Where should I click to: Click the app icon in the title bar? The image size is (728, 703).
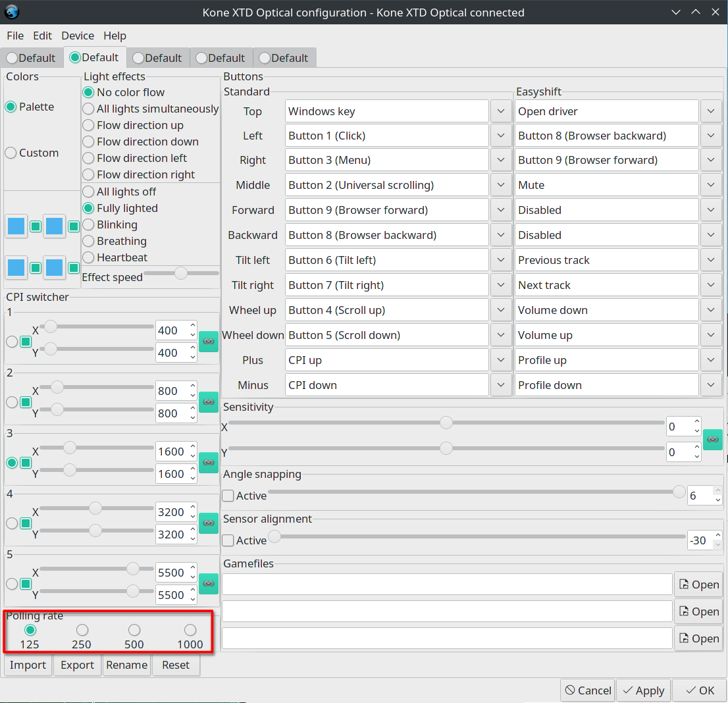12,12
